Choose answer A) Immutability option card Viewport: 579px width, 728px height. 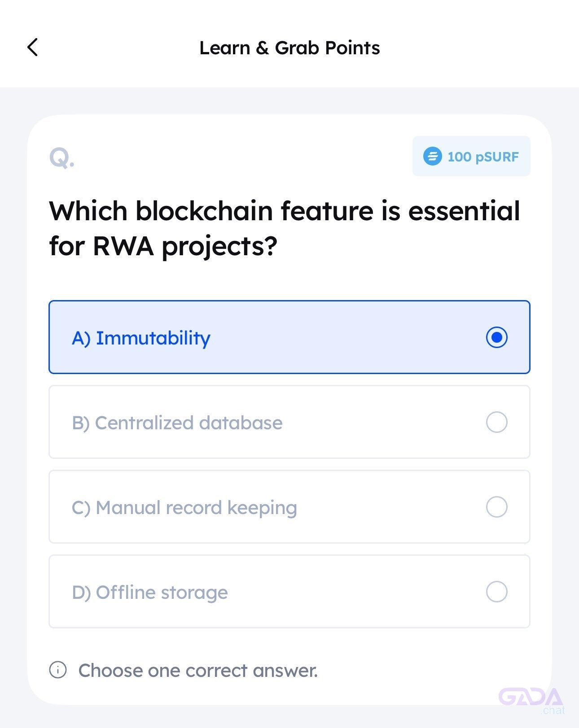pos(289,337)
